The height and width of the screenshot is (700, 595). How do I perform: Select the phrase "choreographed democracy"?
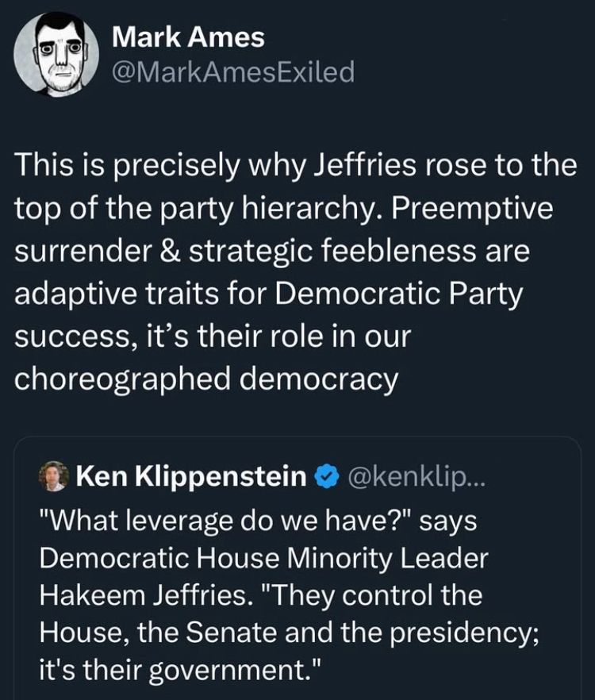pyautogui.click(x=206, y=380)
